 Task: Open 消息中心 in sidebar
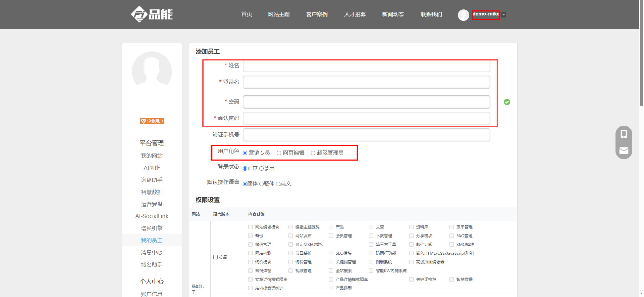pyautogui.click(x=152, y=252)
